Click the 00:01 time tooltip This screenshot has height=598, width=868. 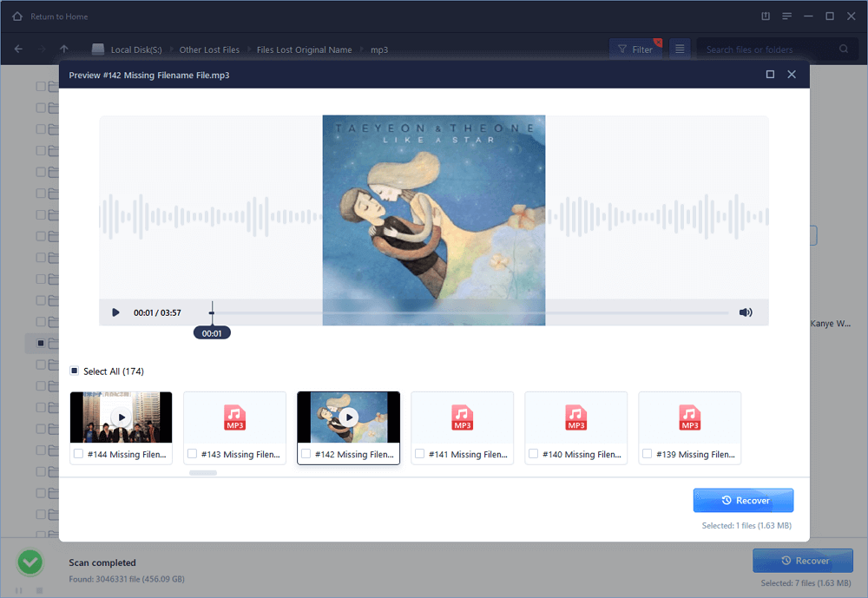pos(212,332)
